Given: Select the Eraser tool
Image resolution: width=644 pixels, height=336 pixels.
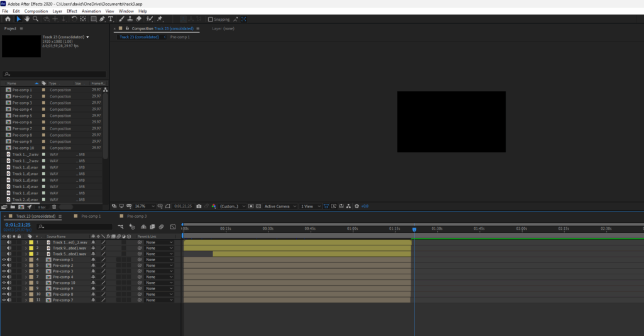Looking at the screenshot, I should pos(138,19).
